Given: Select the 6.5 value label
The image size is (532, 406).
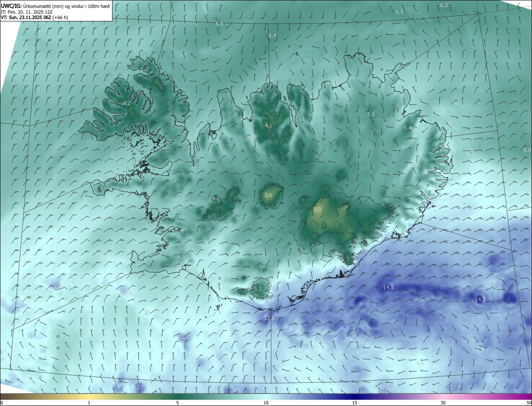Looking at the screenshot, I should click(399, 12).
